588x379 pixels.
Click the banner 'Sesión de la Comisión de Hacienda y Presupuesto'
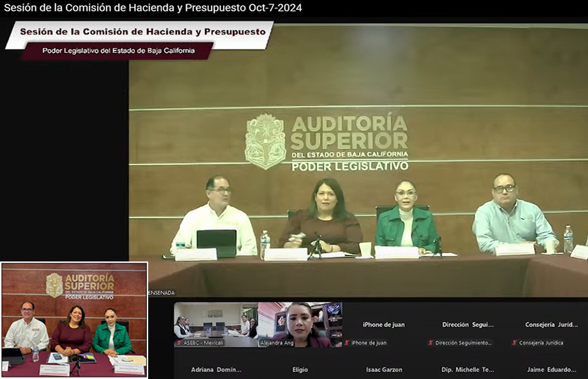click(143, 32)
